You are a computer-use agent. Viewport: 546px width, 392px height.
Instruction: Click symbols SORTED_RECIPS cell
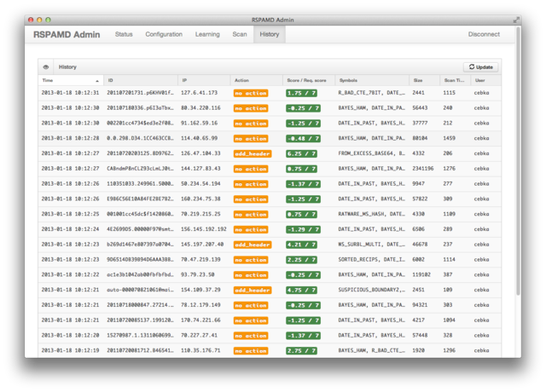point(372,259)
